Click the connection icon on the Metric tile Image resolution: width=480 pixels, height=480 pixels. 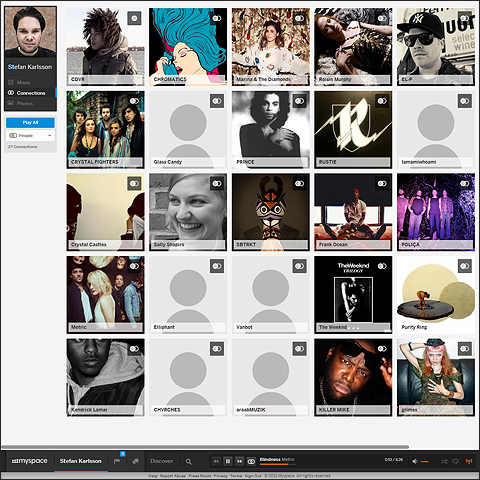134,266
